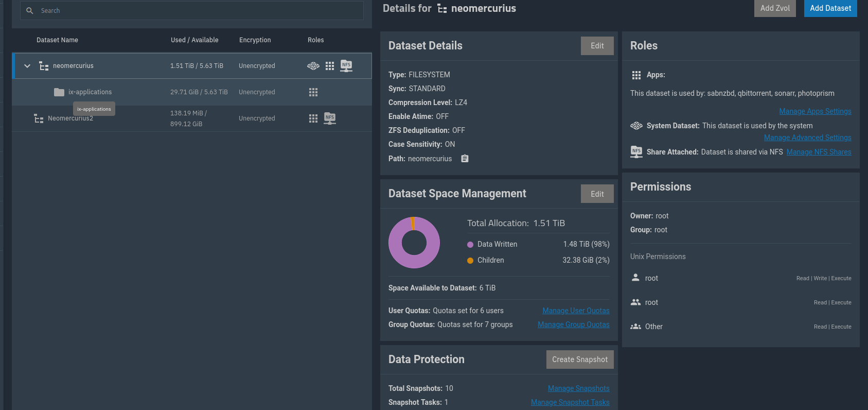Click the search magnifier icon

30,11
